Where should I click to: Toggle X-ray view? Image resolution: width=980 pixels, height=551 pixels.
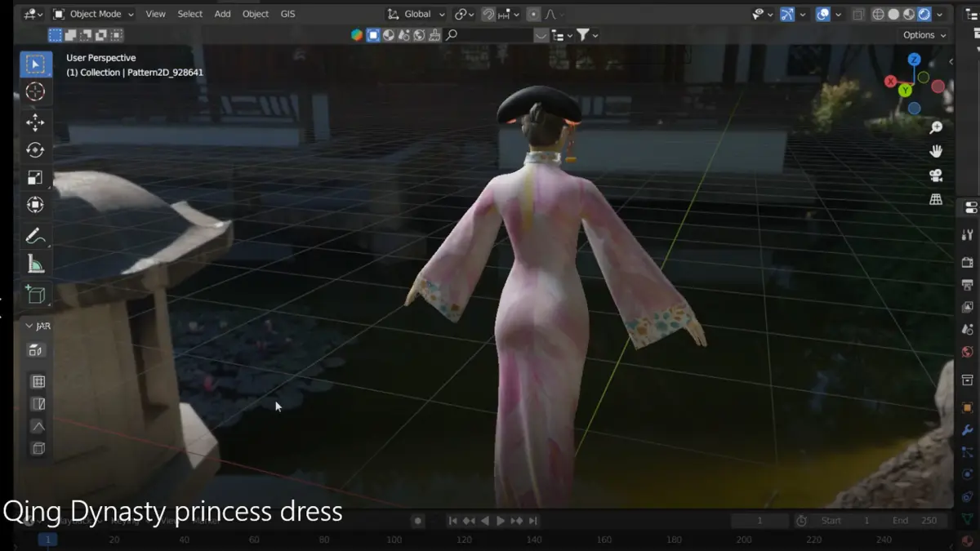tap(858, 14)
